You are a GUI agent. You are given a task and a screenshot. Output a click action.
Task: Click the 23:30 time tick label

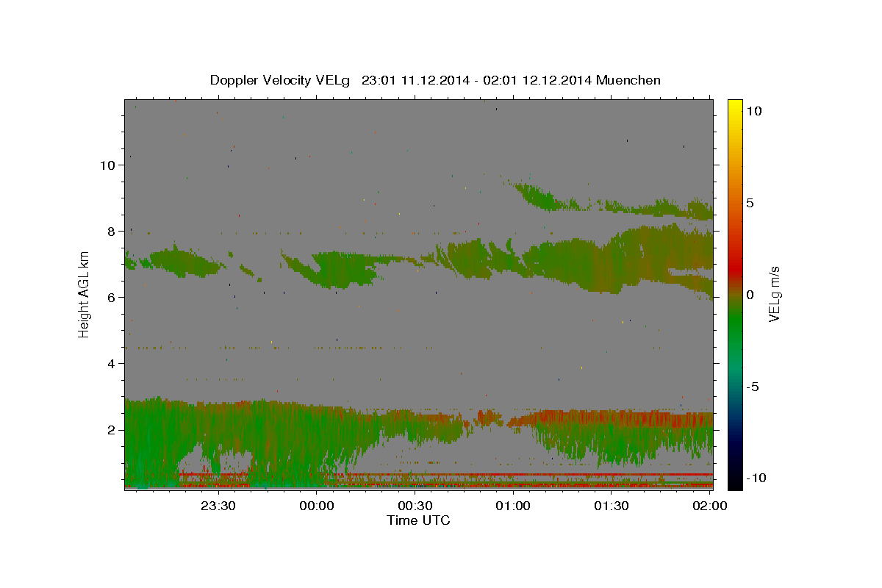(218, 506)
